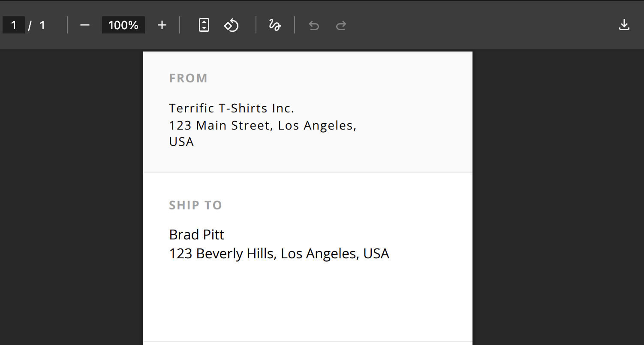Focus the current page number field
644x345 pixels.
point(14,25)
